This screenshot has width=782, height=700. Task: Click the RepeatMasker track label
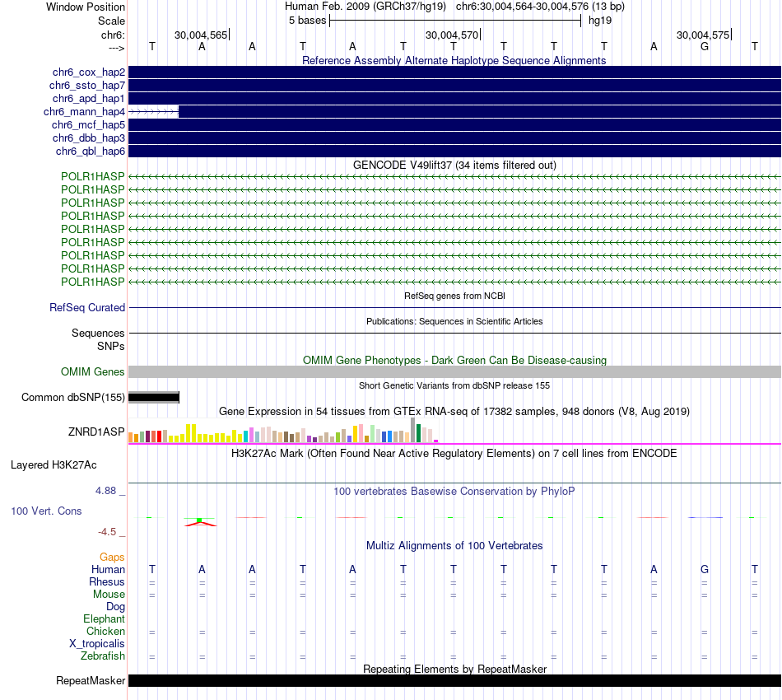91,681
